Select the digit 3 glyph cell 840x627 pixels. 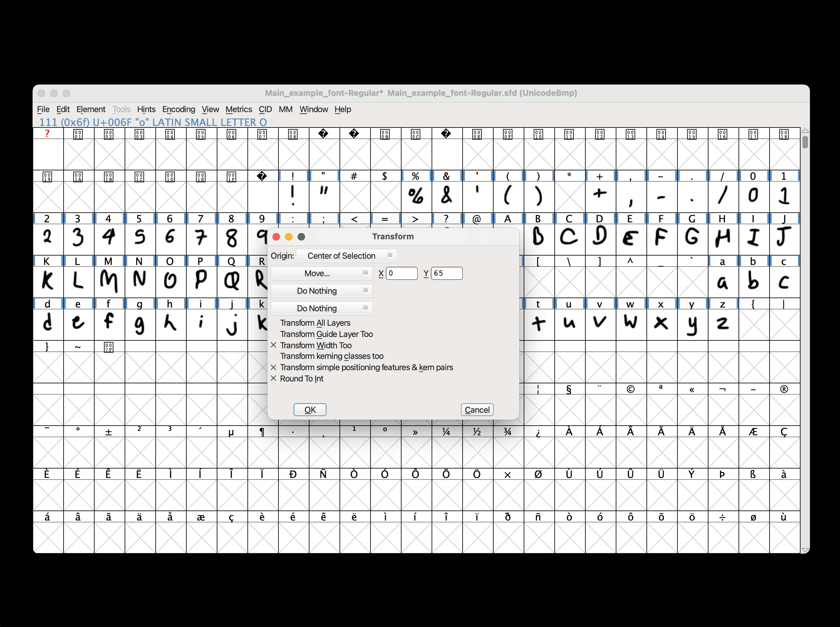[79, 239]
